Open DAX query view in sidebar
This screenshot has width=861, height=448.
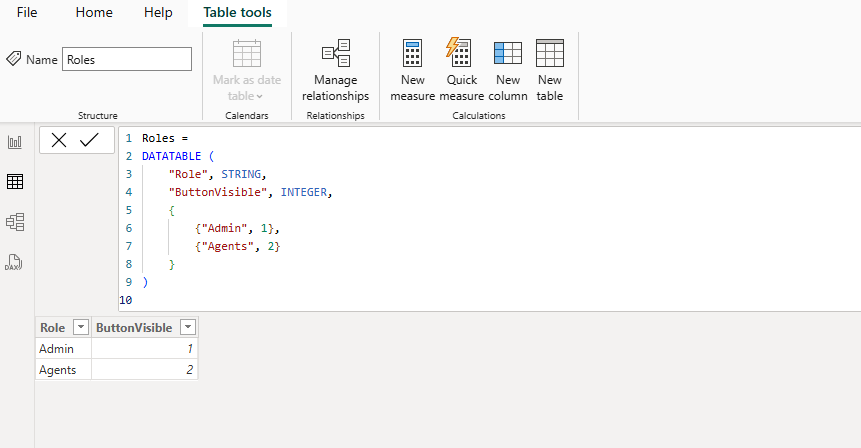point(15,262)
